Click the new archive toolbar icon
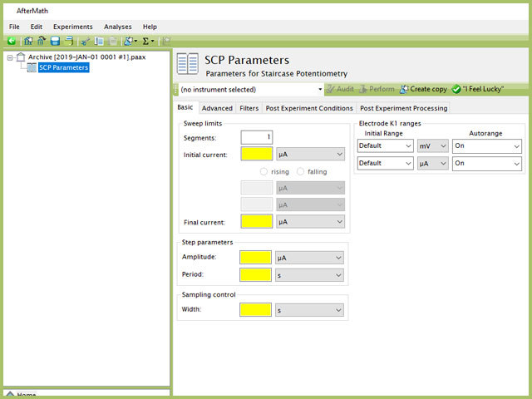The width and height of the screenshot is (532, 399). (28, 41)
